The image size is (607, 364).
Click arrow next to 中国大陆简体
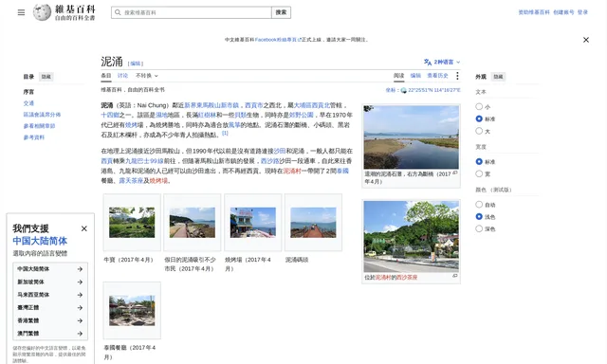[x=80, y=269]
